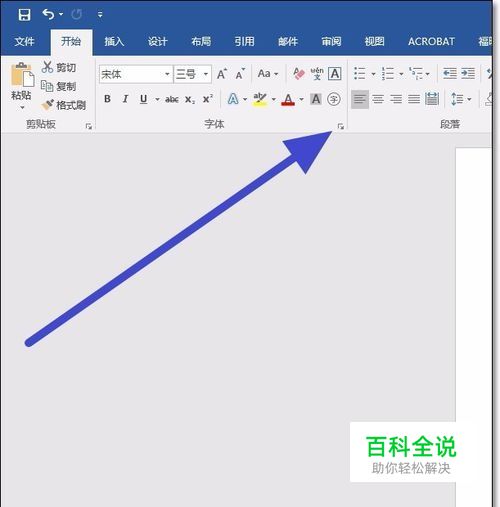
Task: Click the Distributed alignment icon
Action: [432, 99]
